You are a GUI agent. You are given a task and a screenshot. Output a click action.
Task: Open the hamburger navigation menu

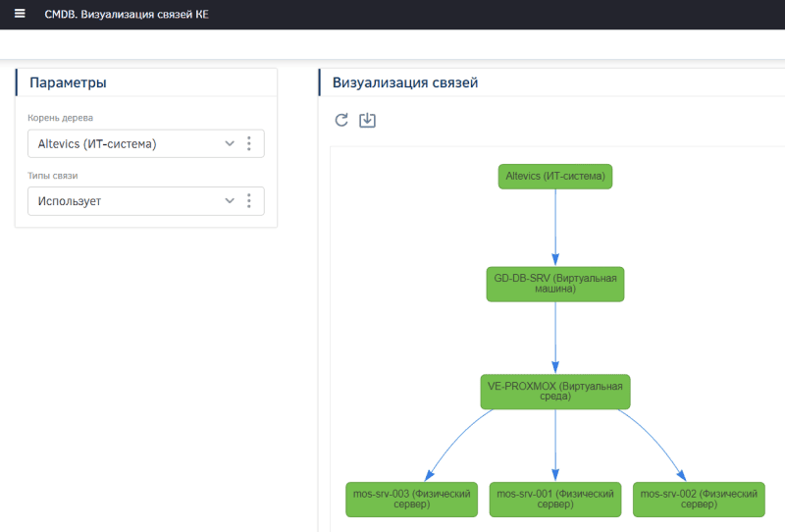point(20,15)
